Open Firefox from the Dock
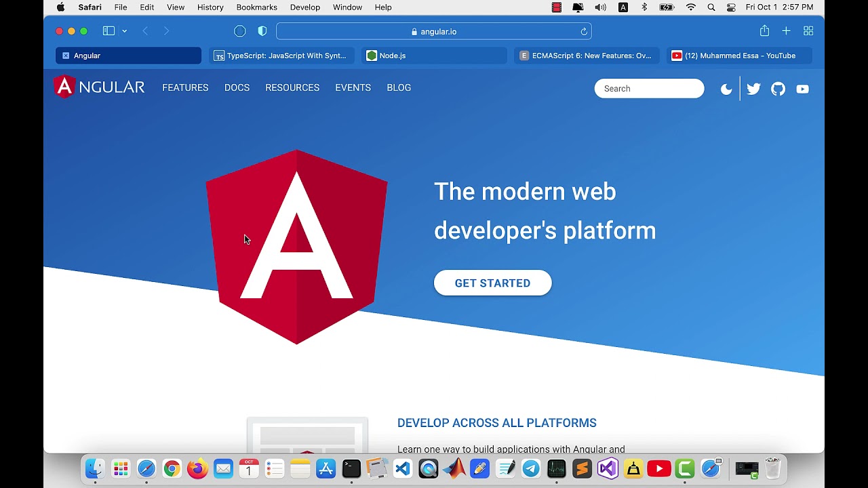The image size is (868, 488). coord(197,468)
